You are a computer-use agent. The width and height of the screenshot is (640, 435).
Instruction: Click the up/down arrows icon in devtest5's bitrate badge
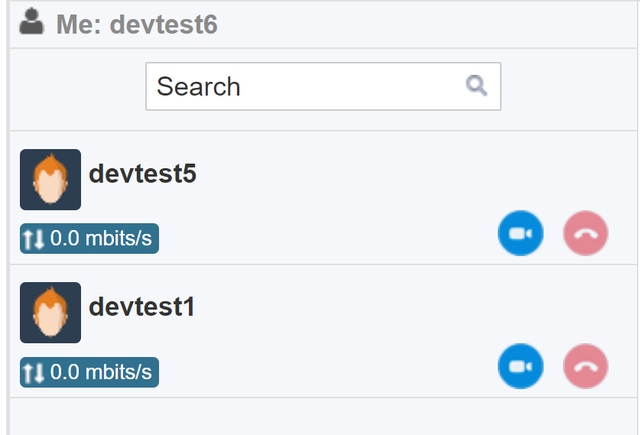click(x=34, y=240)
